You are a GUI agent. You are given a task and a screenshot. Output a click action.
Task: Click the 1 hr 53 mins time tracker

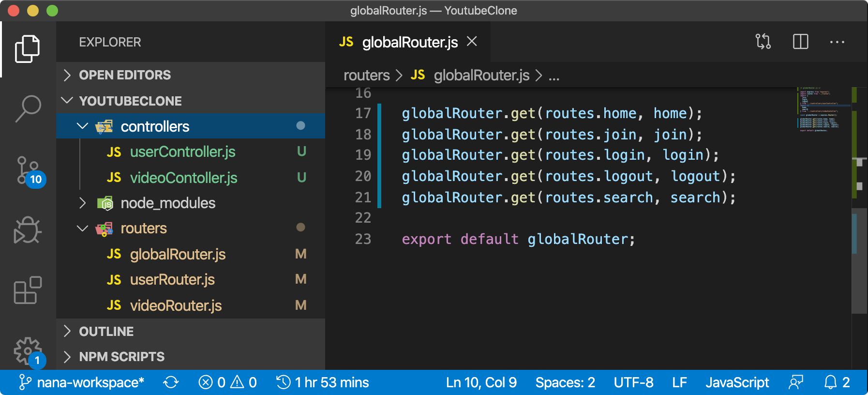click(x=322, y=382)
